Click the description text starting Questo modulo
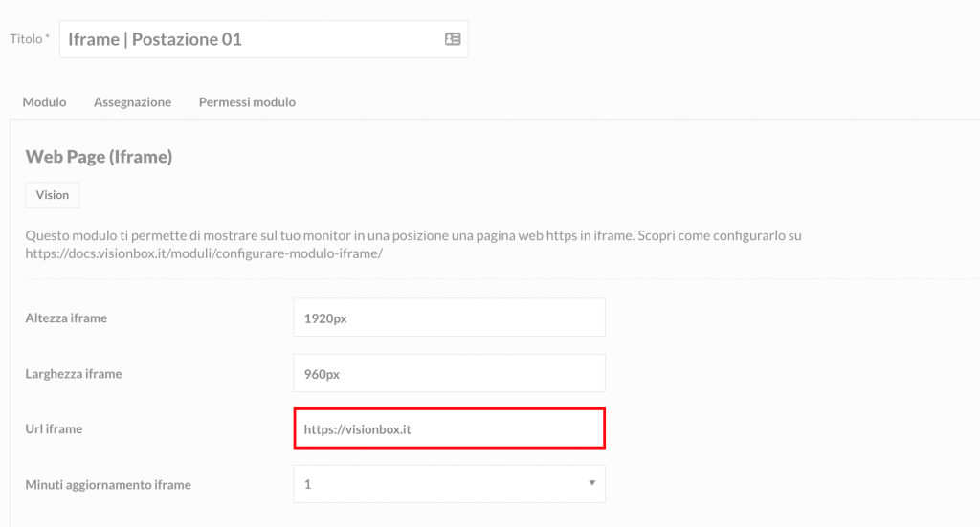Viewport: 980px width, 527px height. [x=413, y=244]
